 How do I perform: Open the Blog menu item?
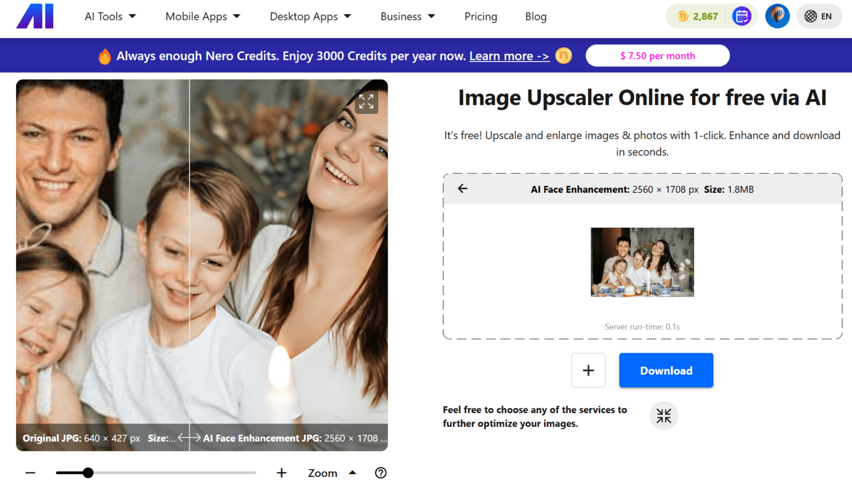coord(535,16)
